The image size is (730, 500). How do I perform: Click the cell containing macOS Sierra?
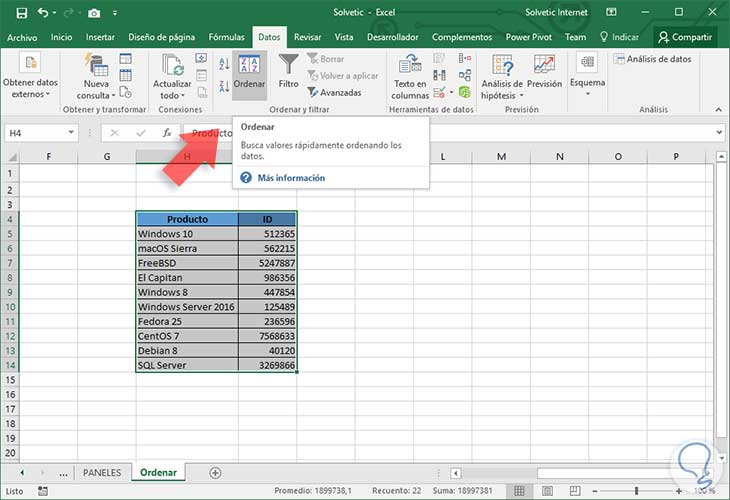(x=187, y=248)
